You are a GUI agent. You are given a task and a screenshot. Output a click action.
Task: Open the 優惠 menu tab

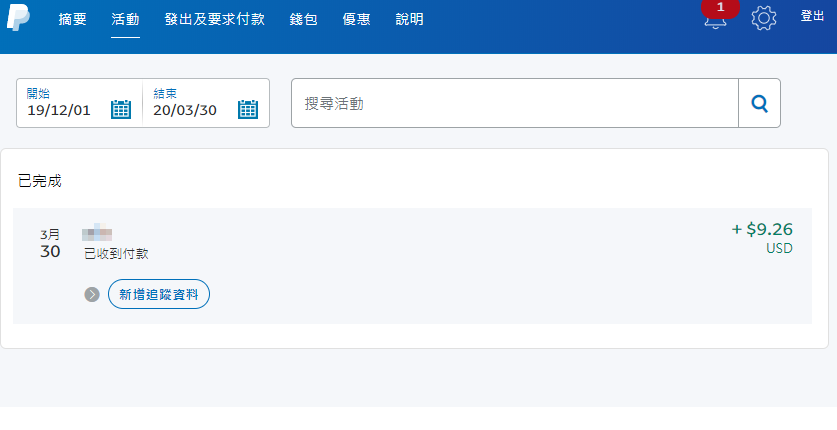tap(356, 19)
